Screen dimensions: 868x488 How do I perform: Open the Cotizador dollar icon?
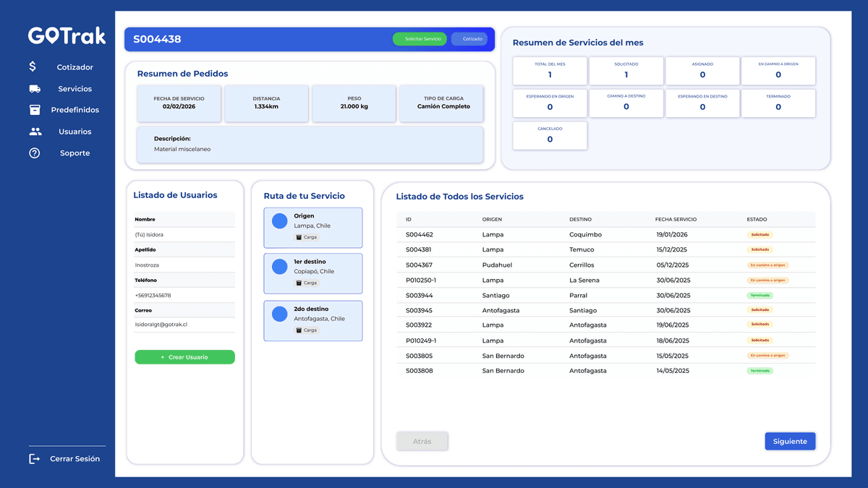tap(32, 66)
